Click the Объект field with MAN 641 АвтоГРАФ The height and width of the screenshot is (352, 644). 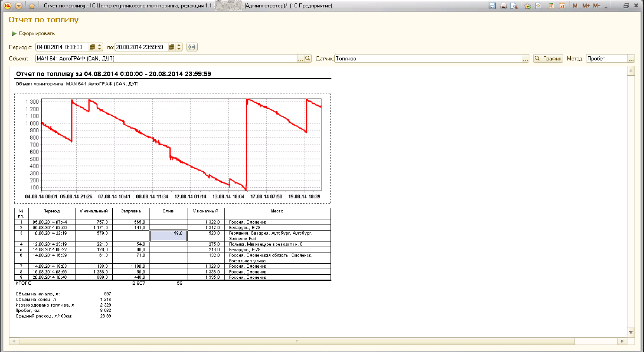click(166, 59)
